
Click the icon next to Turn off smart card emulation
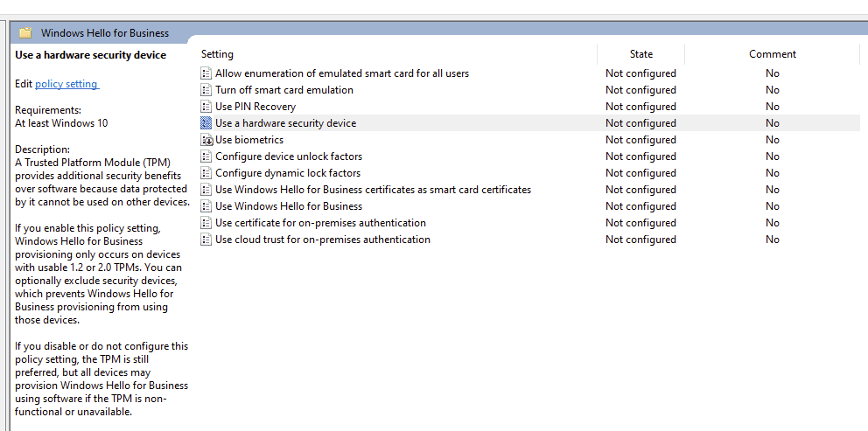coord(206,90)
